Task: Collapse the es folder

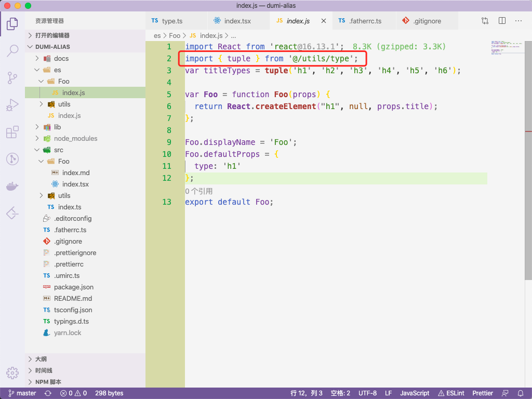Action: [85, 70]
